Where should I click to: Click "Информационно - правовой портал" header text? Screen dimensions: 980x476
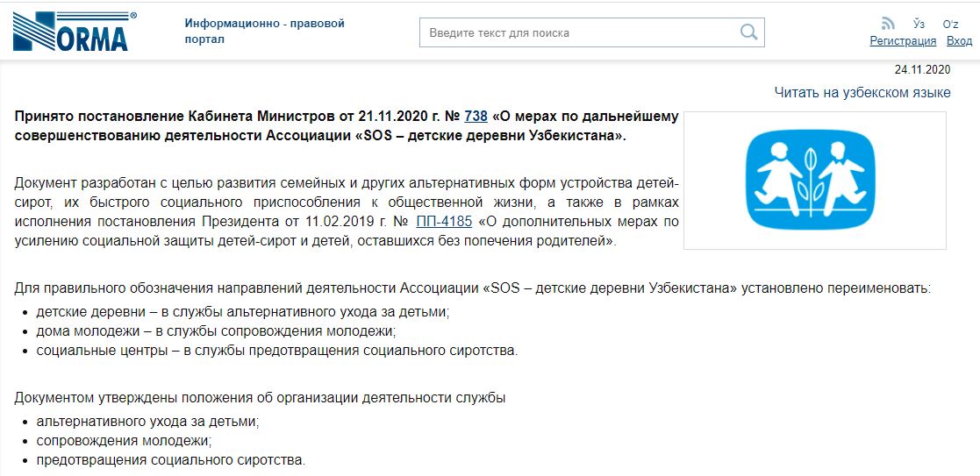click(x=264, y=32)
